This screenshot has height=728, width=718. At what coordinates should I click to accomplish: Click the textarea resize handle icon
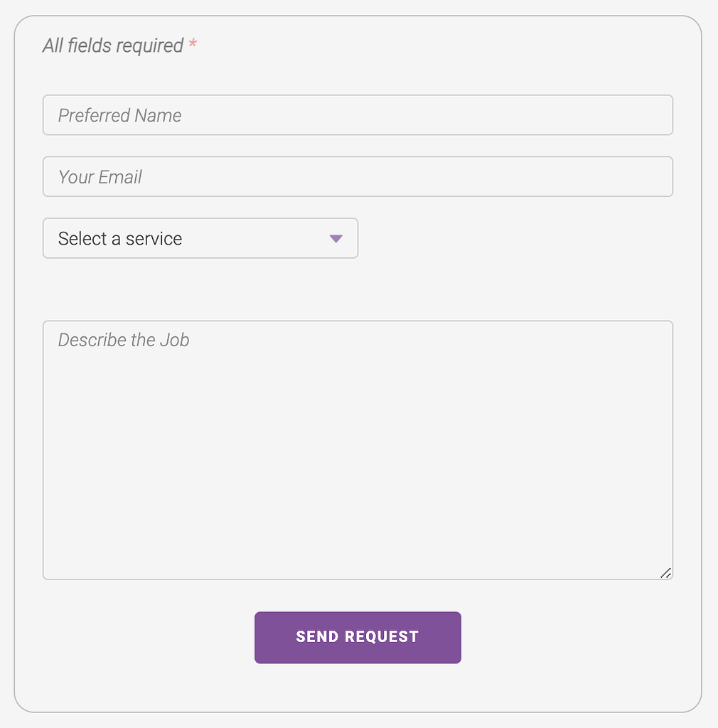point(665,572)
